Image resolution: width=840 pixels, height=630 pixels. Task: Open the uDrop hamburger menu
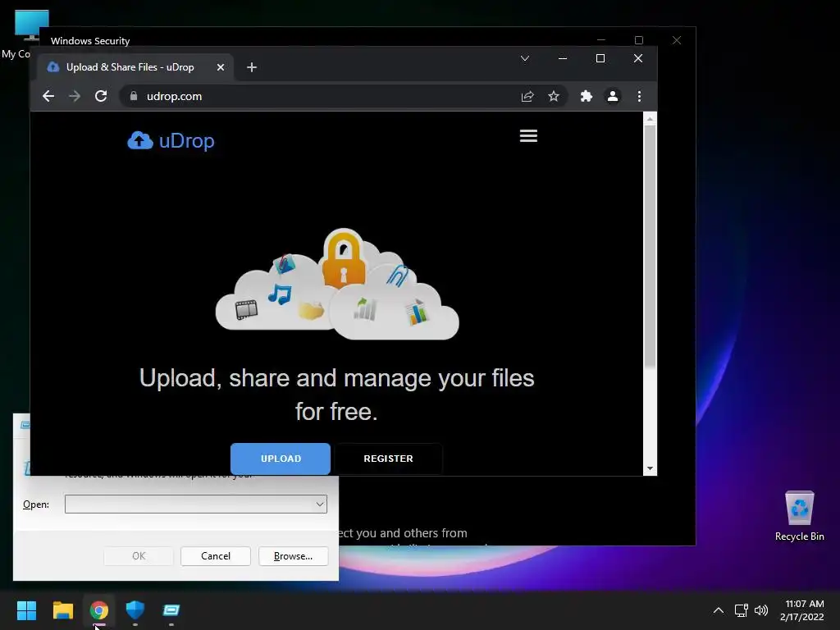(528, 135)
